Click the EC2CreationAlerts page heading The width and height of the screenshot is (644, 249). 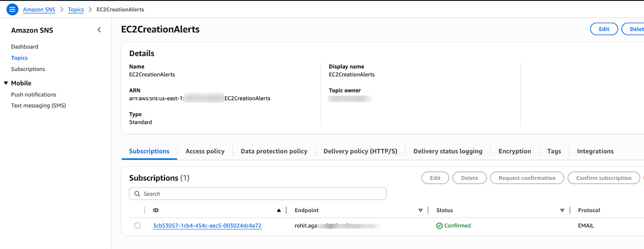pos(160,29)
